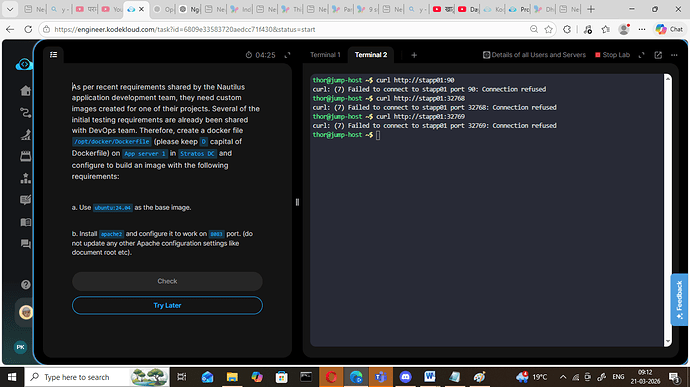
Task: Click the terminal prompt cursor line
Action: pyautogui.click(x=346, y=135)
